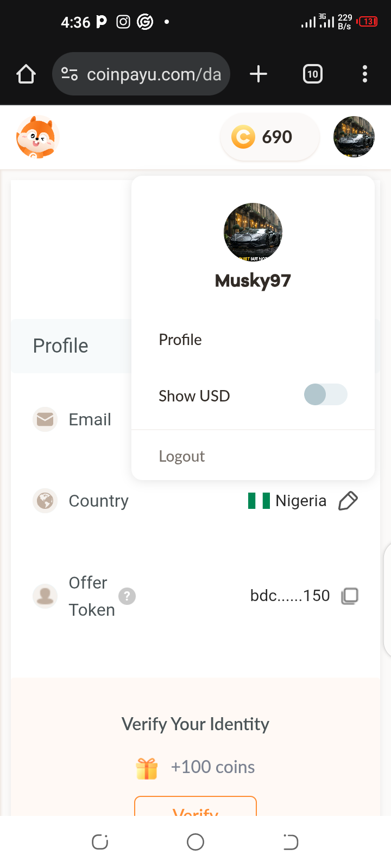
Task: Tap the site info icon in address bar
Action: pos(70,74)
